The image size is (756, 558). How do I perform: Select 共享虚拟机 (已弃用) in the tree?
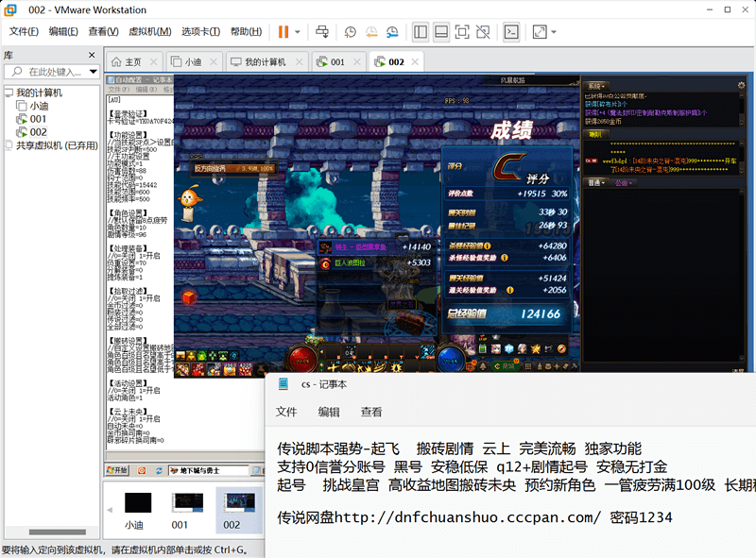point(57,145)
